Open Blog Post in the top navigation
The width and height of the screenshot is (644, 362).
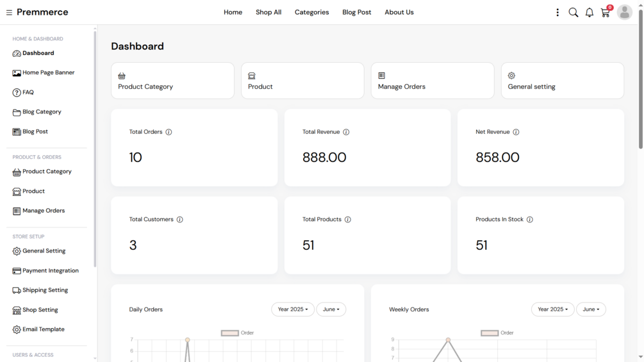click(356, 12)
